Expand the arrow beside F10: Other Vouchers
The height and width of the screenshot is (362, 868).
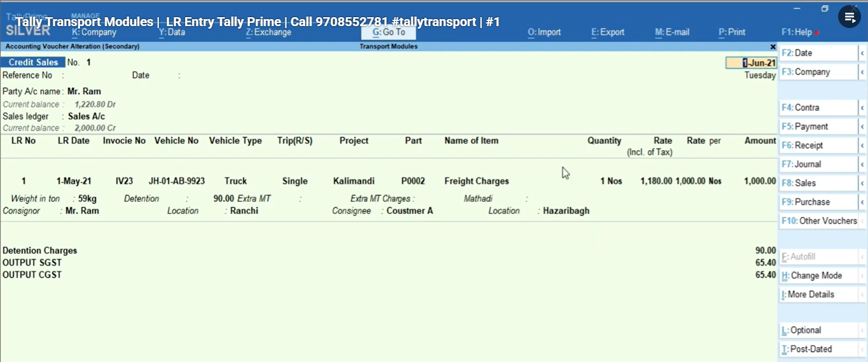coord(862,221)
